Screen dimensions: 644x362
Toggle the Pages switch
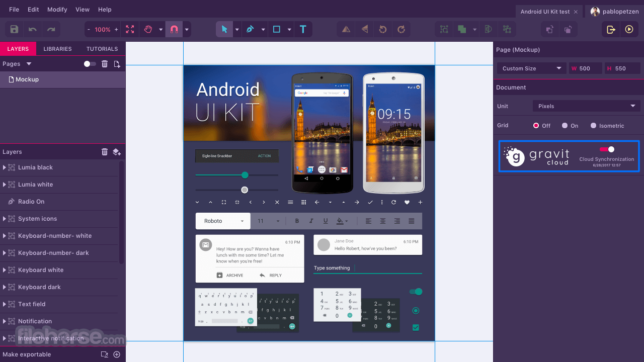(90, 64)
